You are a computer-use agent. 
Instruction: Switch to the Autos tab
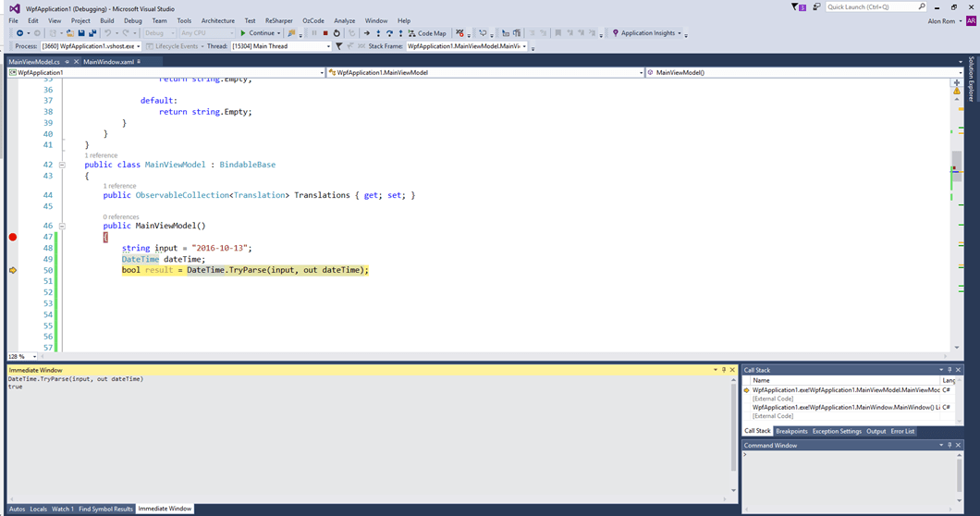pyautogui.click(x=17, y=509)
